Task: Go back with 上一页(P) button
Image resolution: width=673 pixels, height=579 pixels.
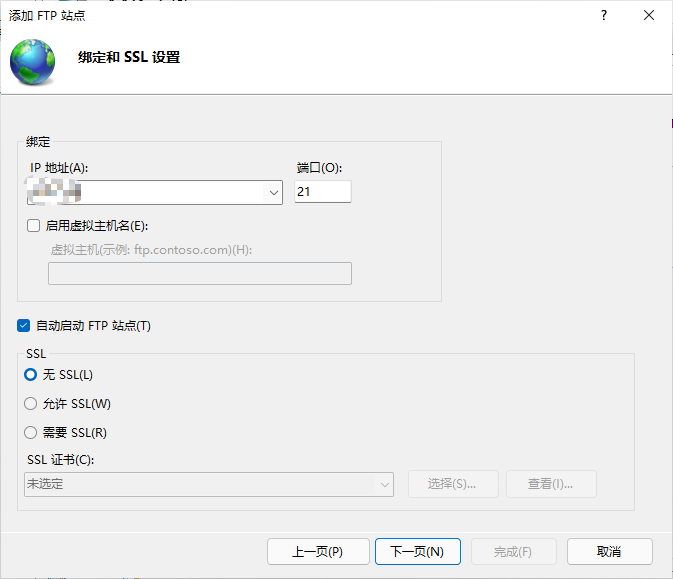Action: tap(318, 552)
